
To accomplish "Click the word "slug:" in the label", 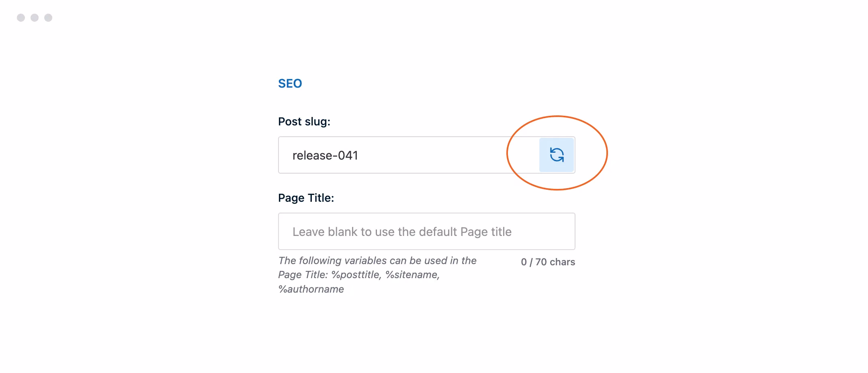I will [x=317, y=121].
